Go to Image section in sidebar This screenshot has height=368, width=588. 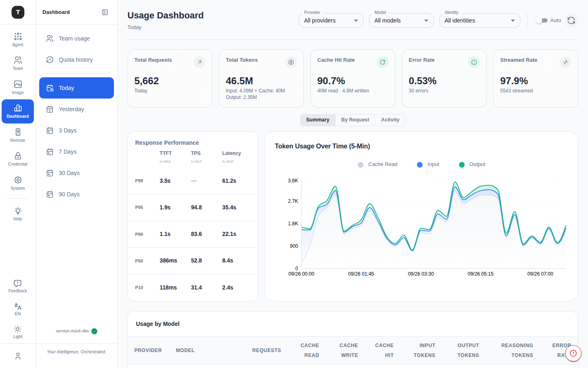click(18, 87)
